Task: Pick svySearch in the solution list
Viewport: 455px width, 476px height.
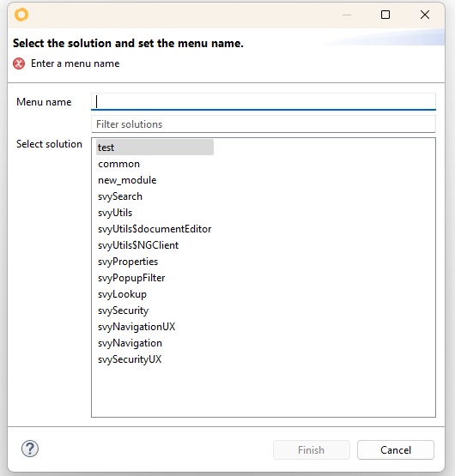Action: pyautogui.click(x=120, y=196)
